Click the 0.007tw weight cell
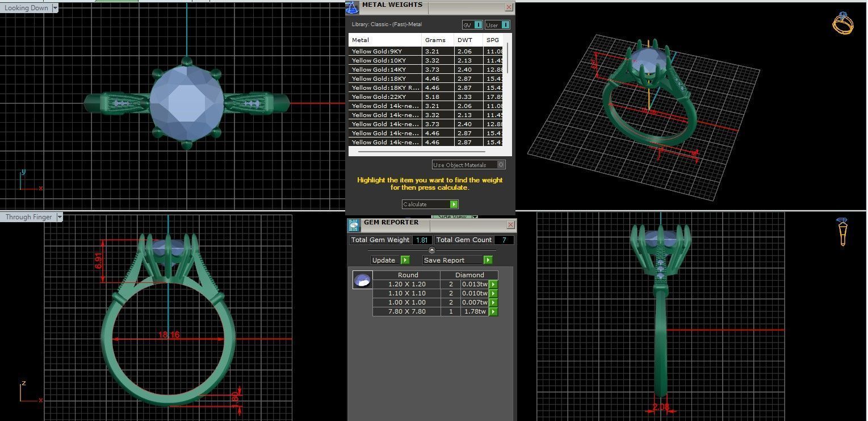The width and height of the screenshot is (868, 421). click(x=475, y=302)
